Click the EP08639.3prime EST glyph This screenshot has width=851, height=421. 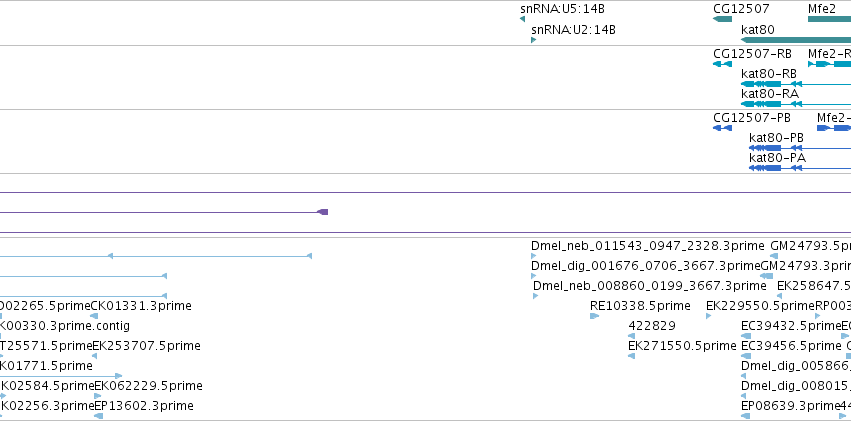746,416
